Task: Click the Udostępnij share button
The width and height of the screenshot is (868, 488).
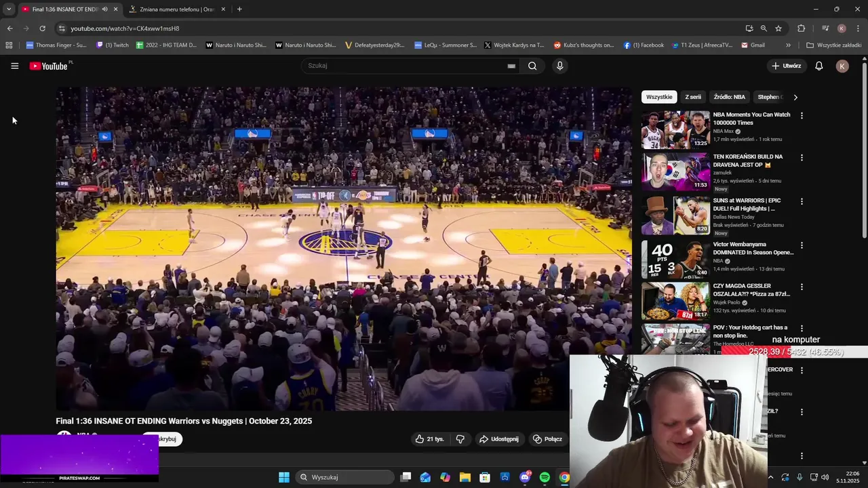Action: [x=498, y=439]
